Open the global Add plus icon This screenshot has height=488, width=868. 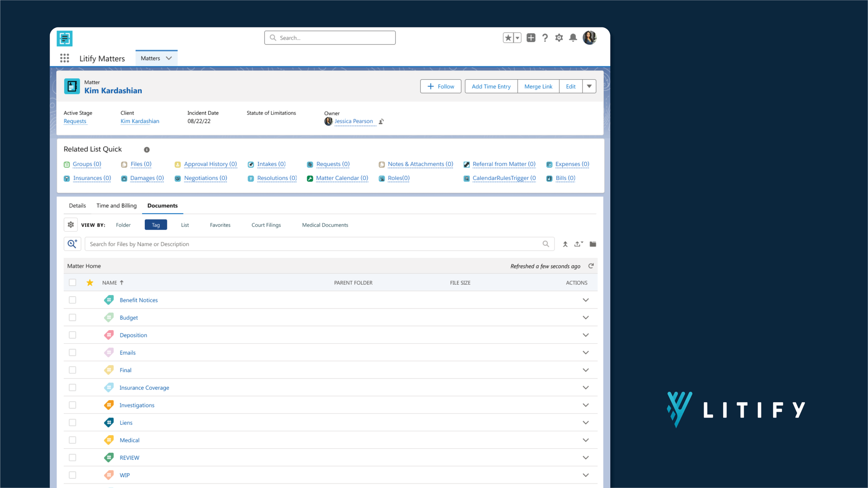[531, 38]
